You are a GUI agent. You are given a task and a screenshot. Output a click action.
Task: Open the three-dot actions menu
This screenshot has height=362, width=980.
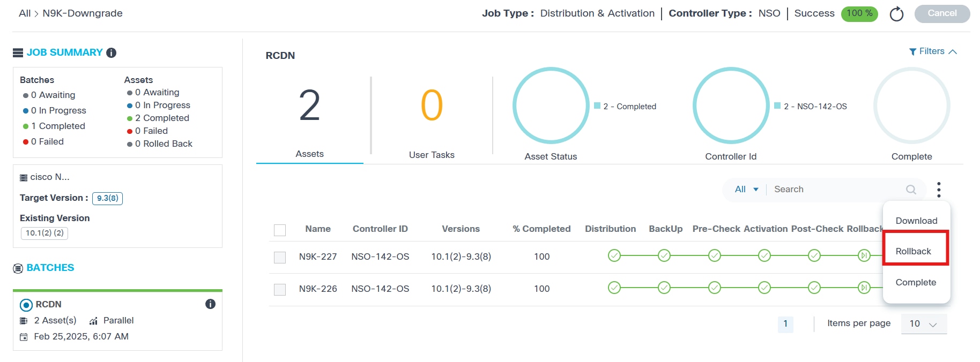click(x=939, y=190)
